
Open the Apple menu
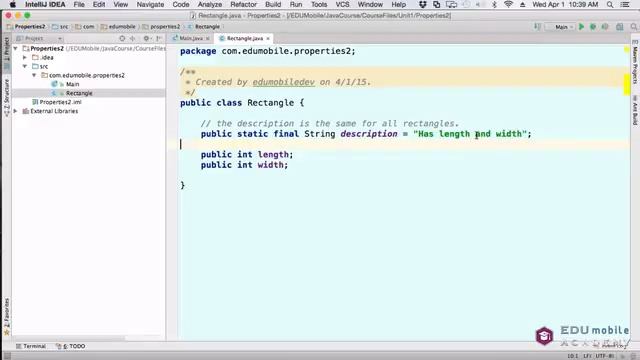click(x=12, y=4)
